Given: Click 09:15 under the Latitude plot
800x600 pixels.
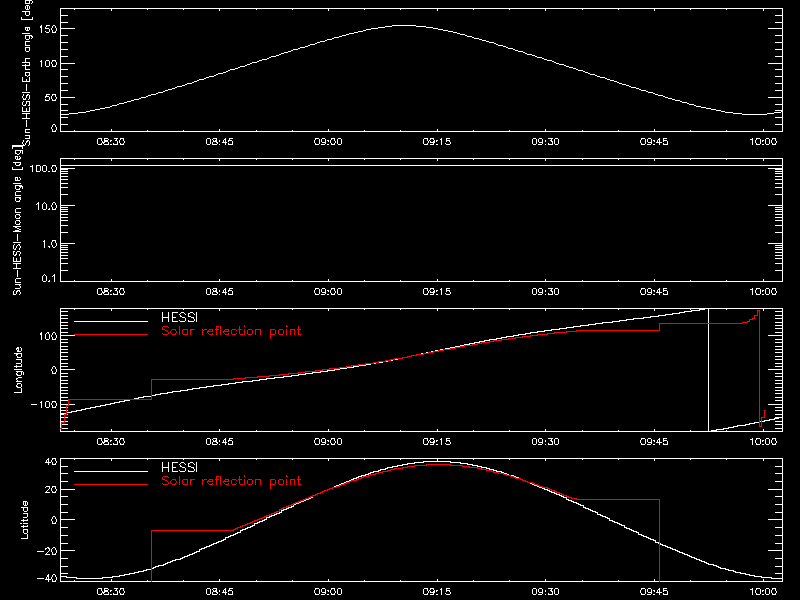Looking at the screenshot, I should 437,592.
